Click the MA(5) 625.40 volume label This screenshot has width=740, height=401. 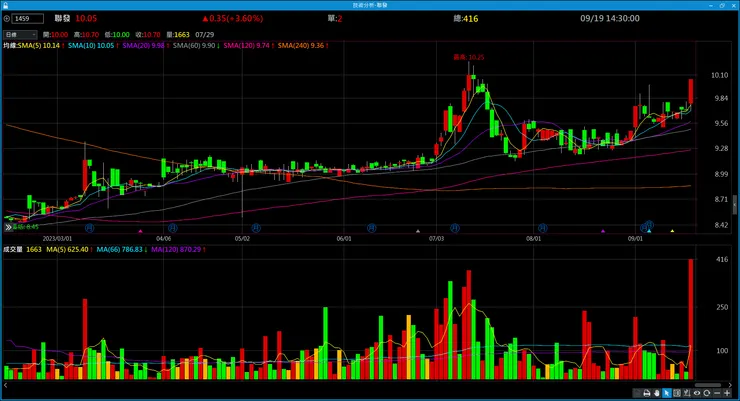coord(69,250)
